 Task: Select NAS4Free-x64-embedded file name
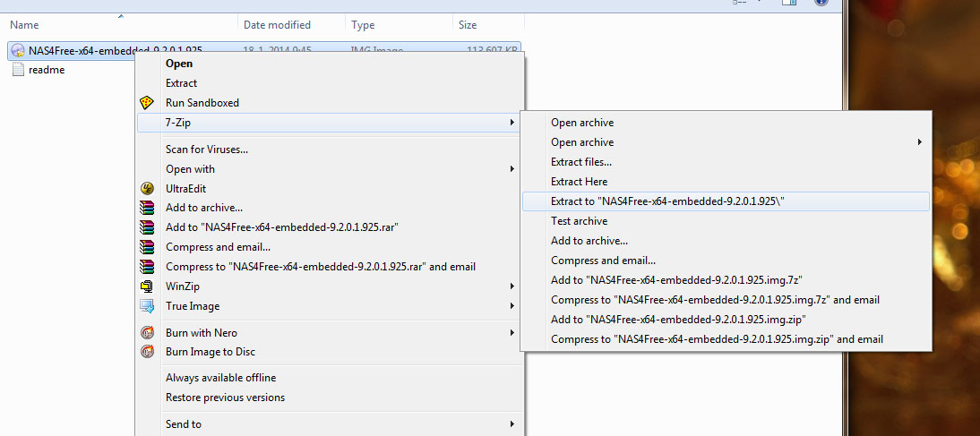pyautogui.click(x=116, y=51)
